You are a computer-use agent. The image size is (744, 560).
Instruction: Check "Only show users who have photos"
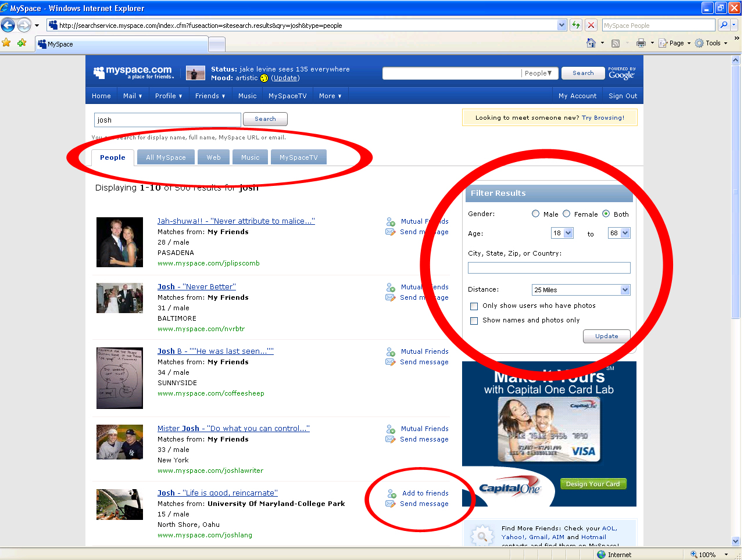pyautogui.click(x=474, y=306)
